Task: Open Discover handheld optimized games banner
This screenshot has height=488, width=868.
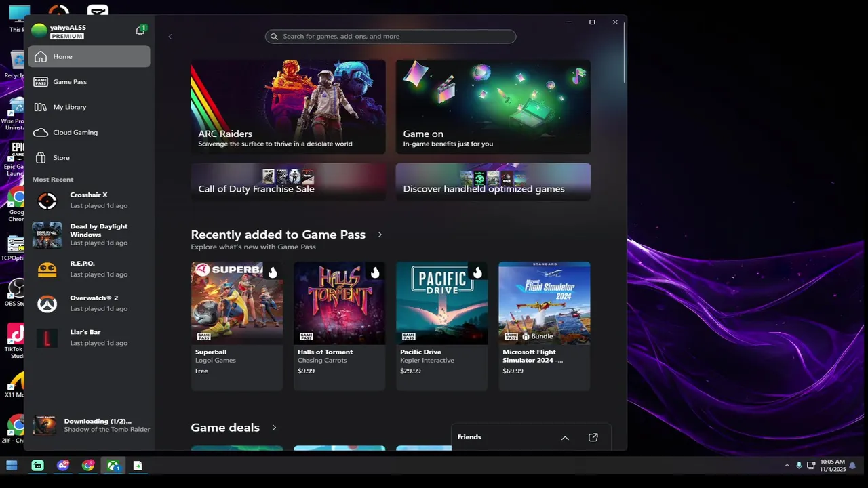Action: tap(493, 182)
